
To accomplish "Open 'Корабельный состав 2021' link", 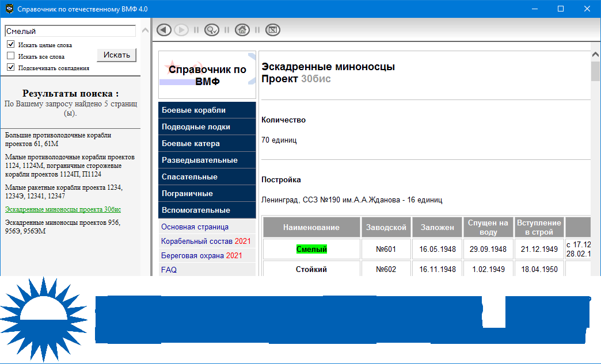I will [206, 241].
